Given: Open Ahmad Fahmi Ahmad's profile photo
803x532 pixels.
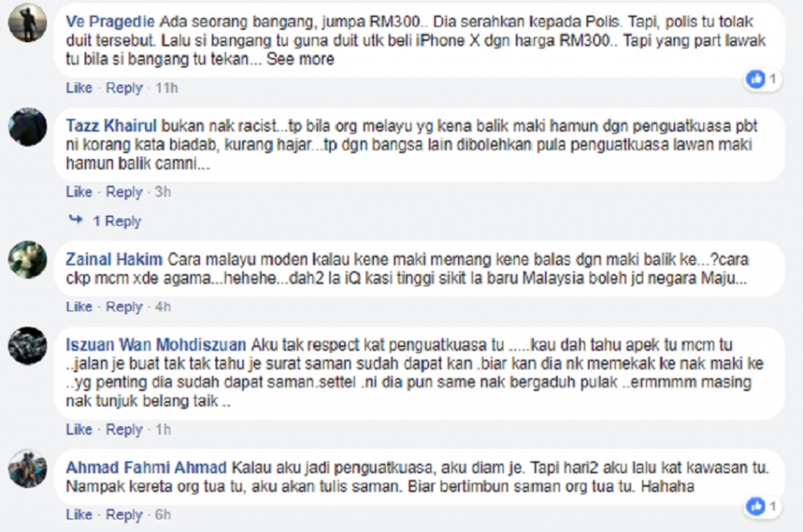Looking at the screenshot, I should (27, 469).
